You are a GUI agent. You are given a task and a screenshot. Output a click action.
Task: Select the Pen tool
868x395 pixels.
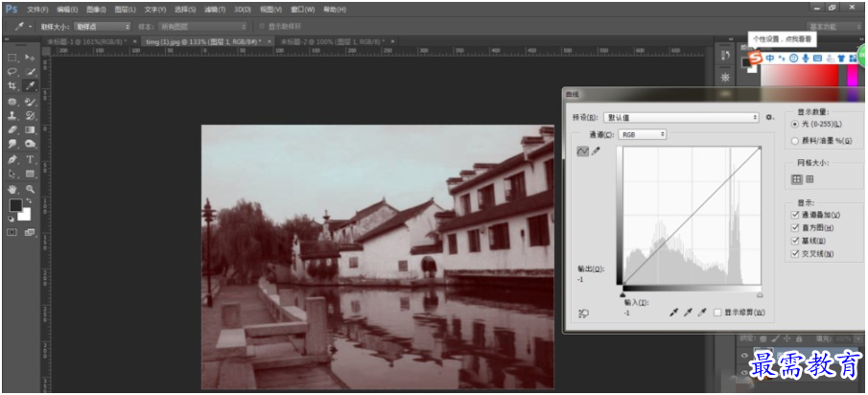pyautogui.click(x=12, y=159)
